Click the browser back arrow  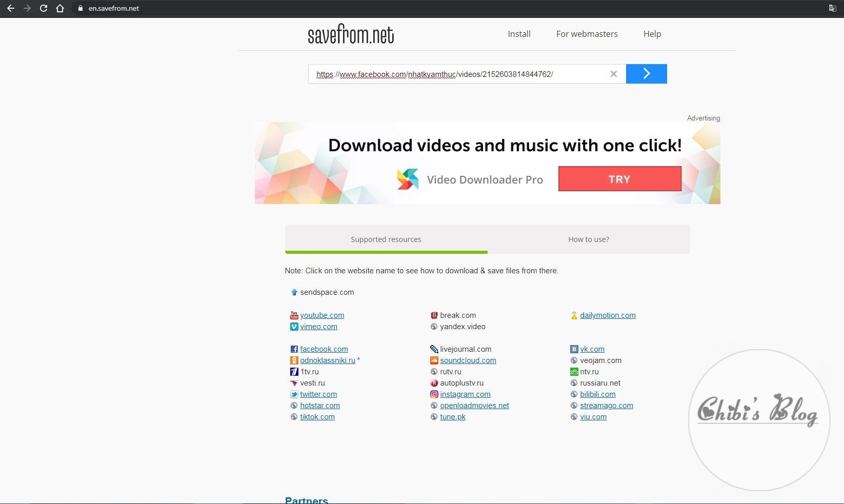[x=11, y=8]
